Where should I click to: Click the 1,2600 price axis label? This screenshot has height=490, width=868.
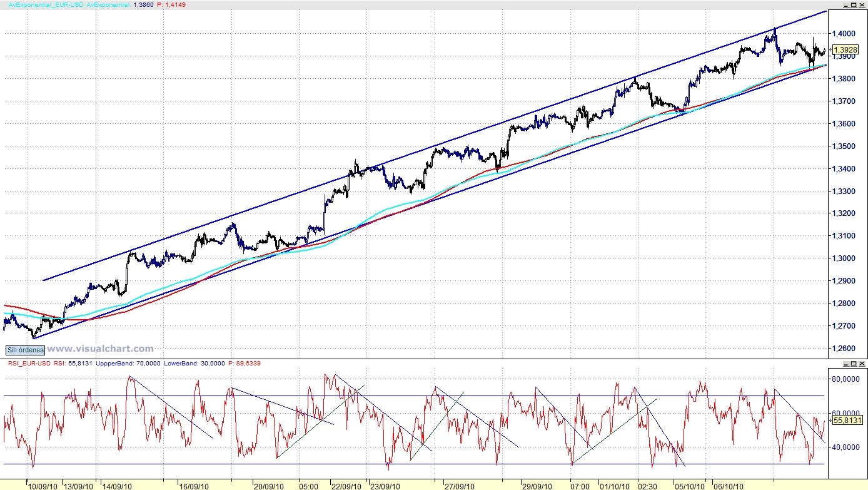pos(844,349)
